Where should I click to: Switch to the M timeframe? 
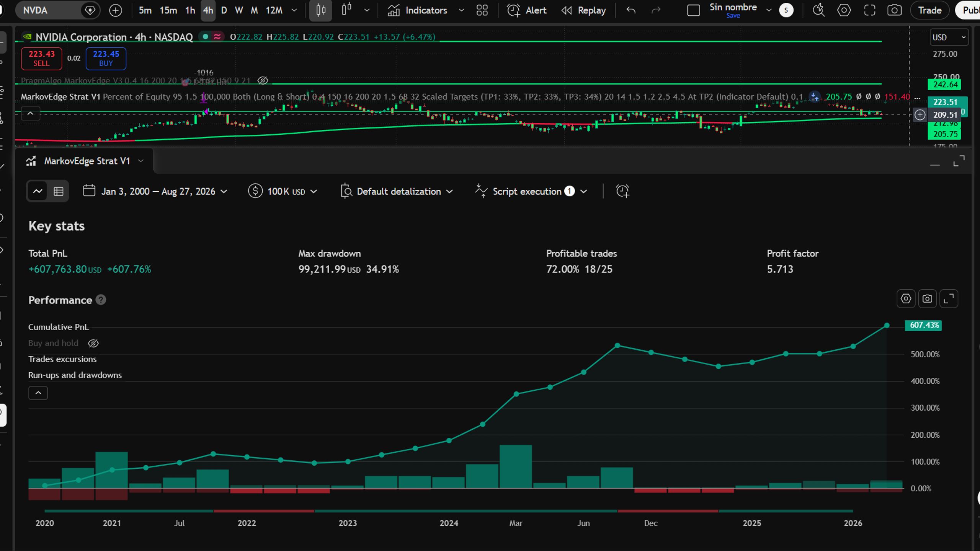[254, 10]
